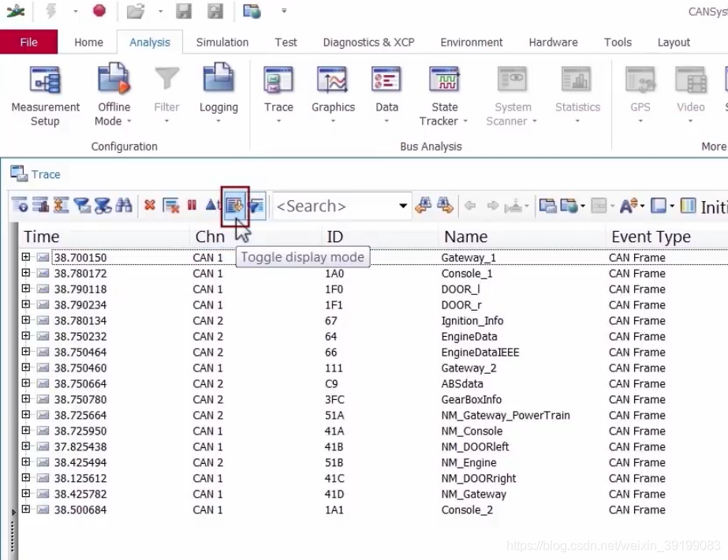
Task: Click the Trace window title icon
Action: [x=19, y=174]
